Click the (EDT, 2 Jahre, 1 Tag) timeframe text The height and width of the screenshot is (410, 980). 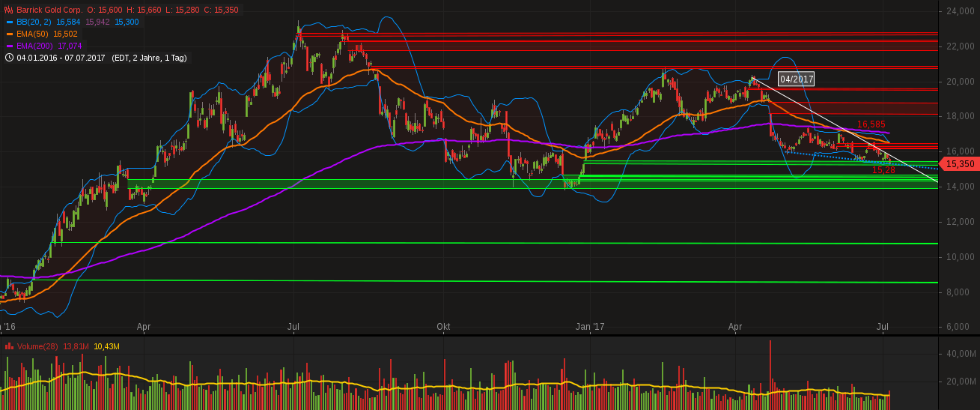[149, 58]
